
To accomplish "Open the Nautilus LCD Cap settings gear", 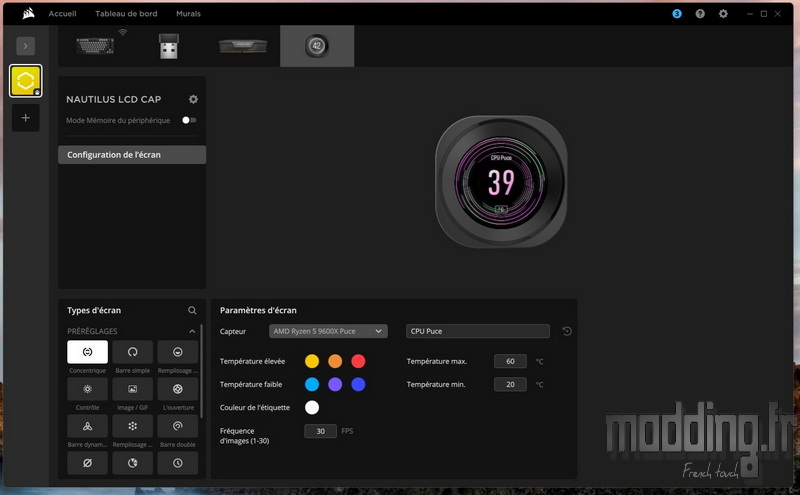I will [193, 99].
